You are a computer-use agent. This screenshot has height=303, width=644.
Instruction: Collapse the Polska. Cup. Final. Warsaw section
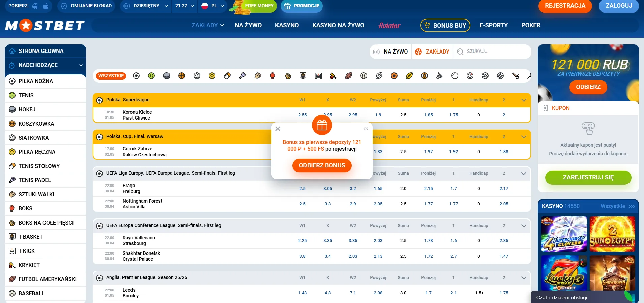pos(524,137)
